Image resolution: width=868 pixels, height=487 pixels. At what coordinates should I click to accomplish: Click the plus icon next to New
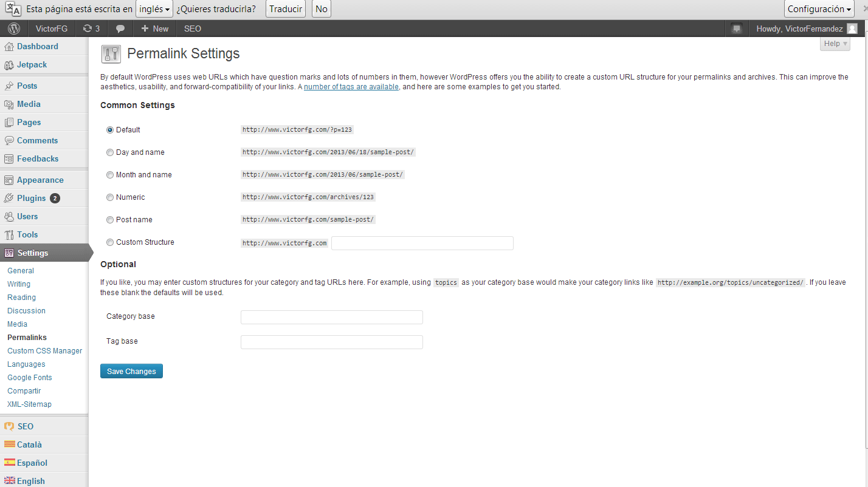click(145, 29)
